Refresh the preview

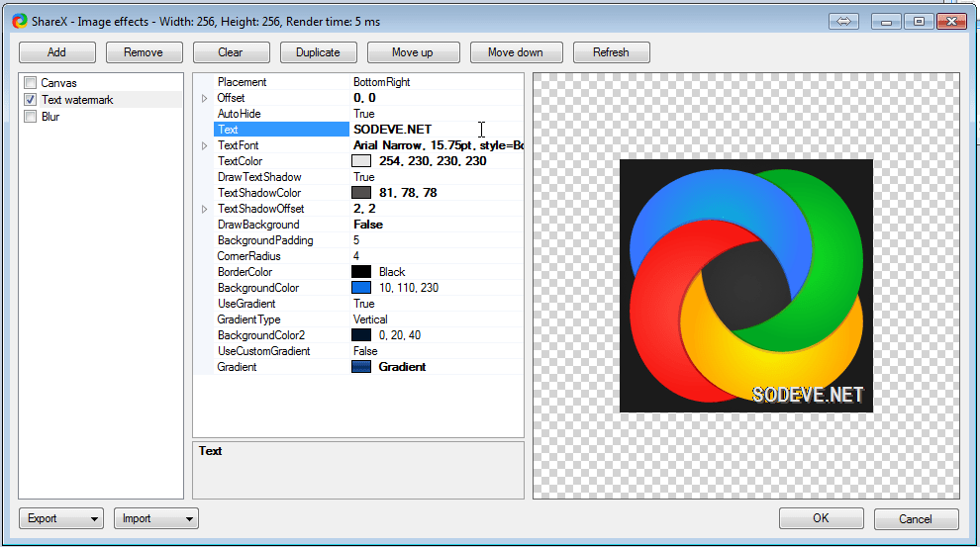pos(611,52)
